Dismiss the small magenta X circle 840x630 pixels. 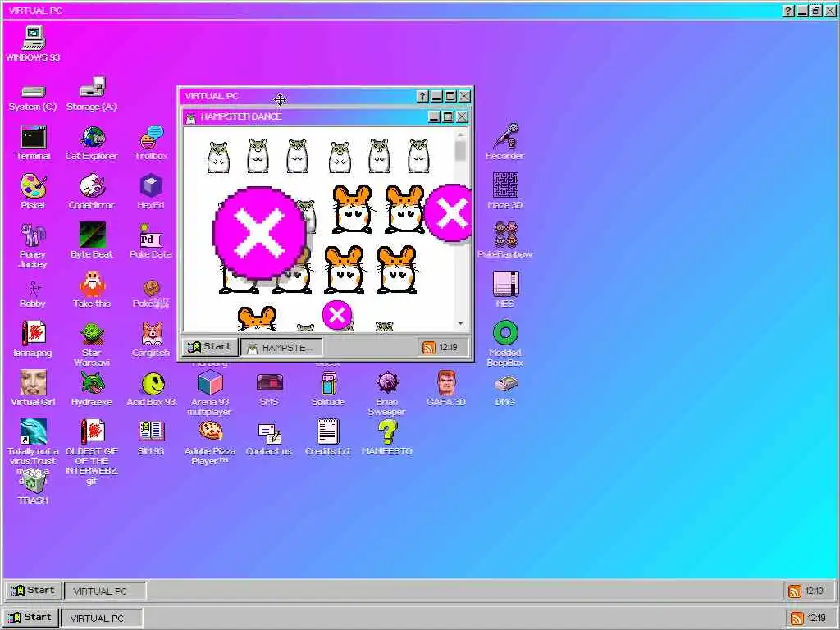tap(337, 315)
